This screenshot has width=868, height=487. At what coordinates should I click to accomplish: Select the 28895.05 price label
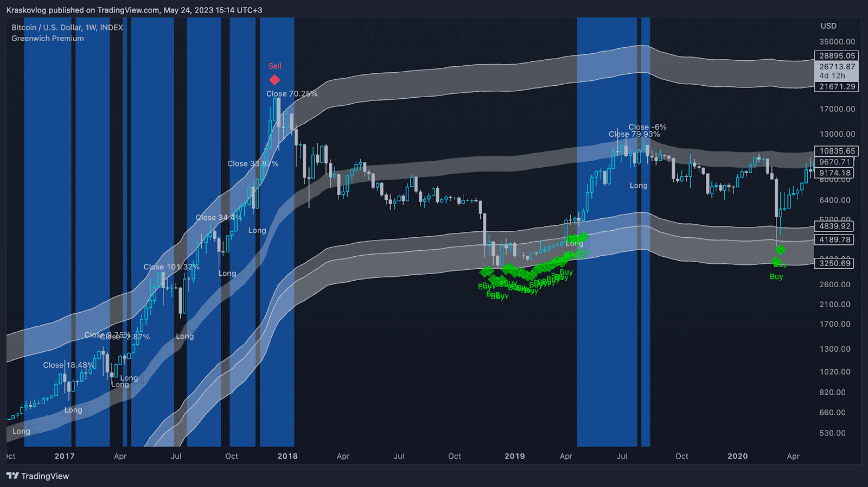pos(837,56)
